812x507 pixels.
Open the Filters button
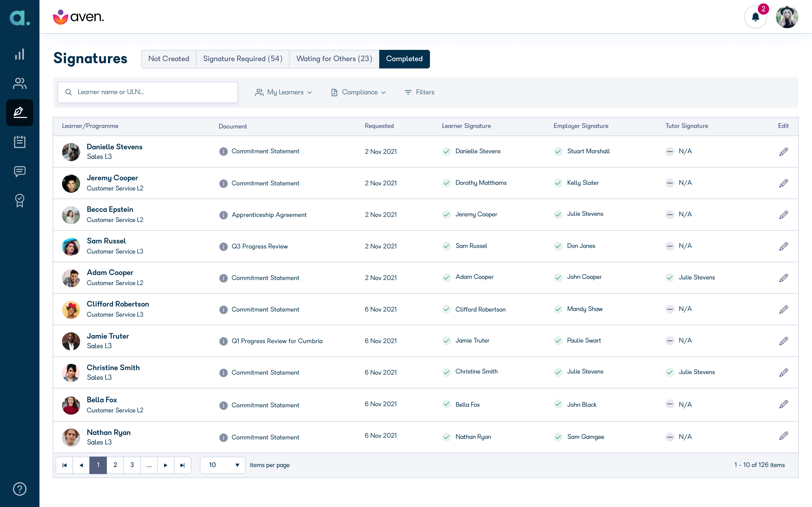pos(420,92)
